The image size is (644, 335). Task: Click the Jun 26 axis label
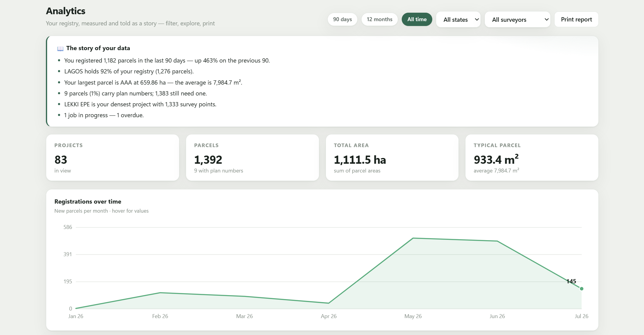[497, 316]
